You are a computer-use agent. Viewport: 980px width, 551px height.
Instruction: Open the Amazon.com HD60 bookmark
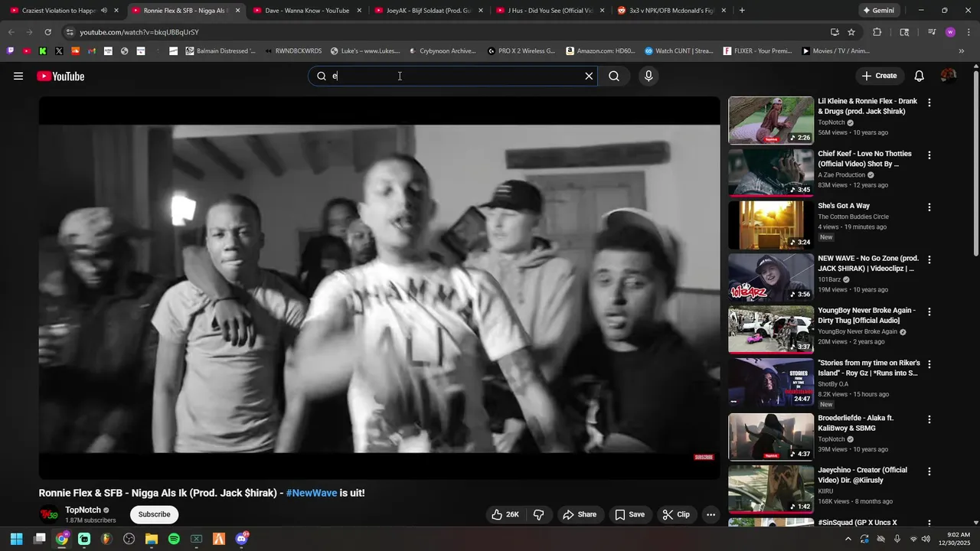click(x=601, y=51)
